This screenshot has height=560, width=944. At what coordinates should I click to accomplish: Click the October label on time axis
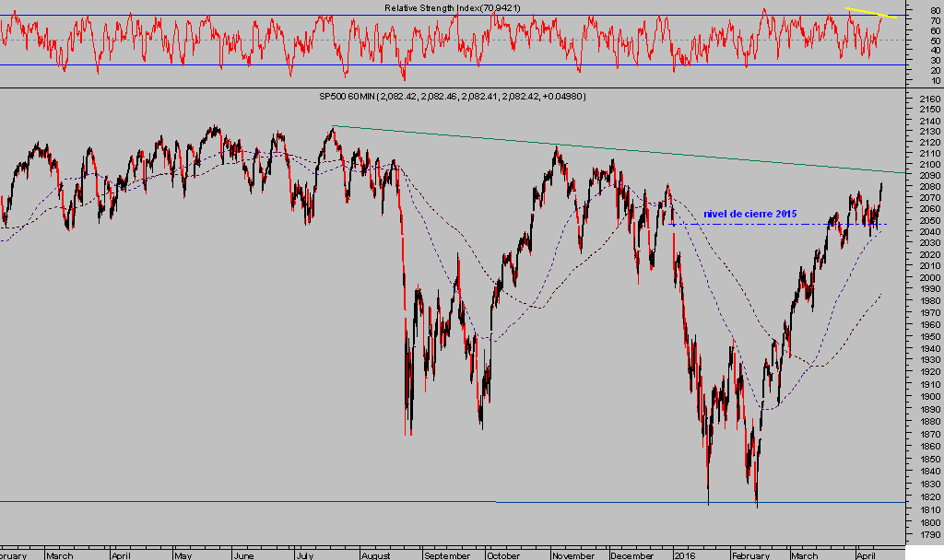click(503, 555)
